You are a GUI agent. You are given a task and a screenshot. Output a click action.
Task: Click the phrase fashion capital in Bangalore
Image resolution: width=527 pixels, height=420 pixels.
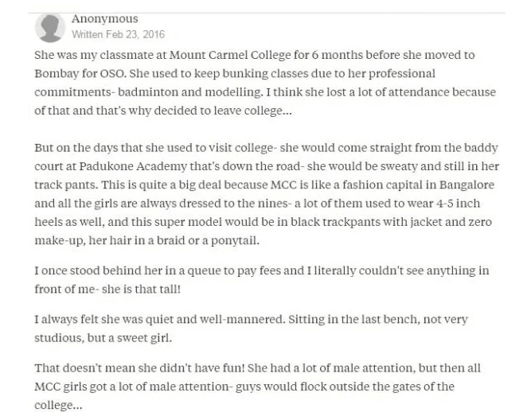click(x=418, y=185)
